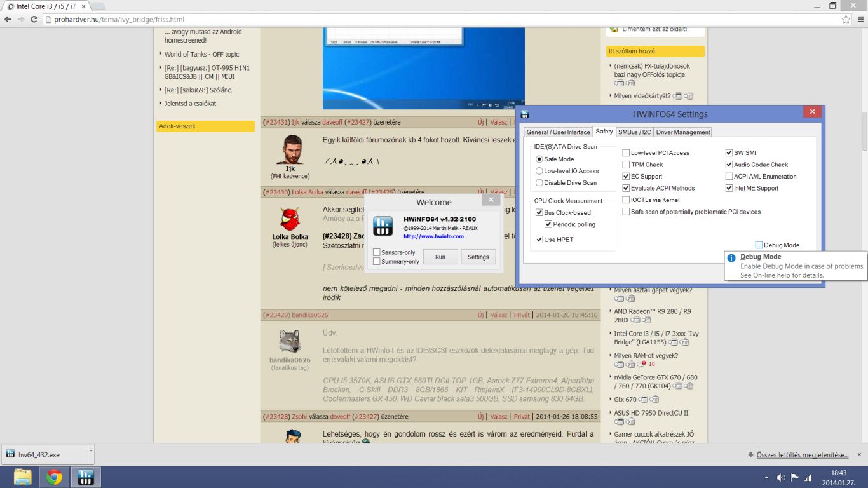
Task: Uncheck Use HPET
Action: tap(539, 240)
